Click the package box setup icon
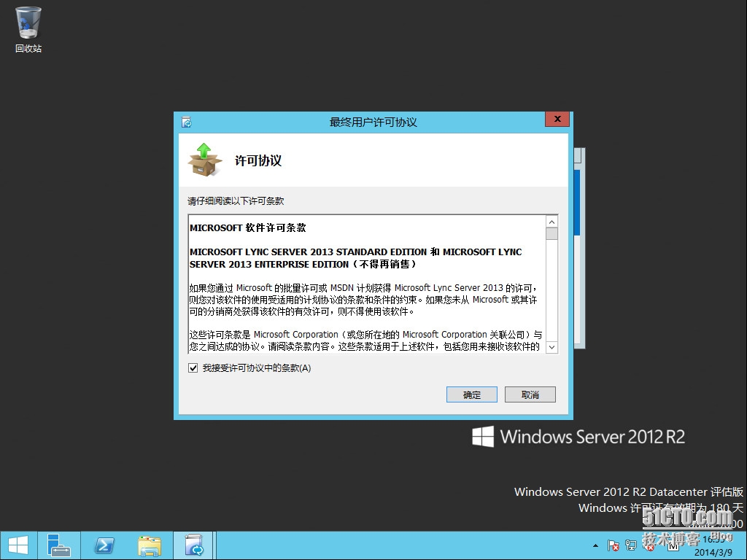 tap(205, 160)
